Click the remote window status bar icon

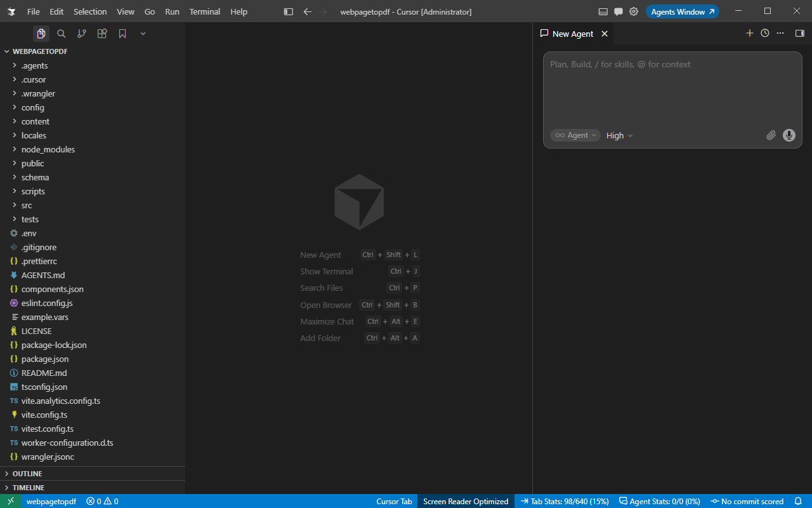pyautogui.click(x=11, y=501)
